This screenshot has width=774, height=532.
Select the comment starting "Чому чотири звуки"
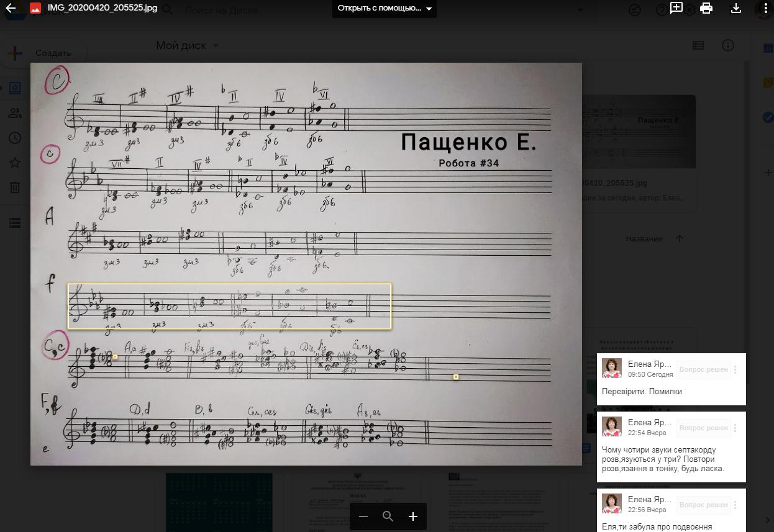(663, 459)
